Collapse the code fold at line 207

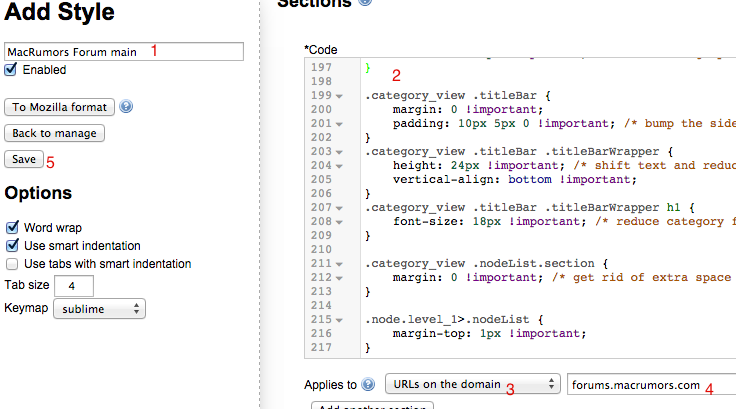(x=339, y=208)
